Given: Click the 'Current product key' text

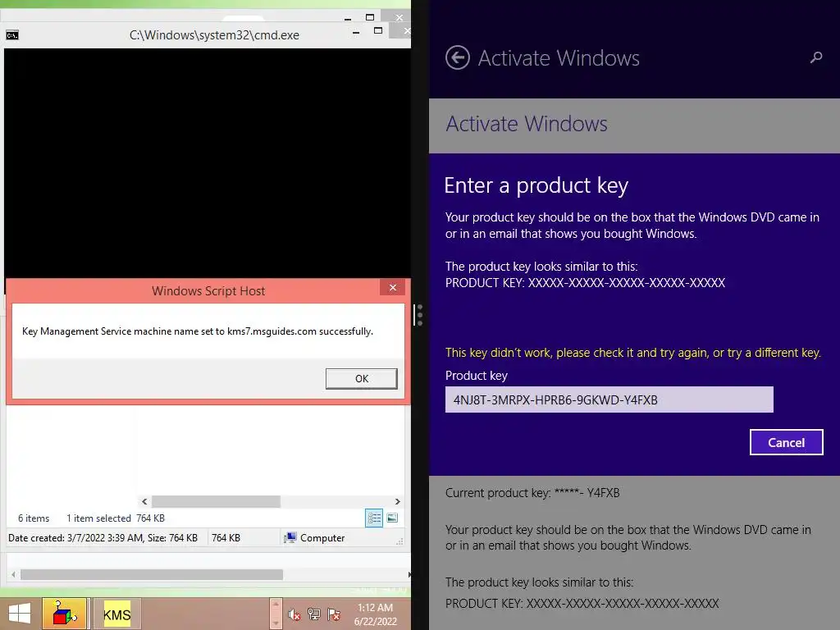Looking at the screenshot, I should (532, 493).
